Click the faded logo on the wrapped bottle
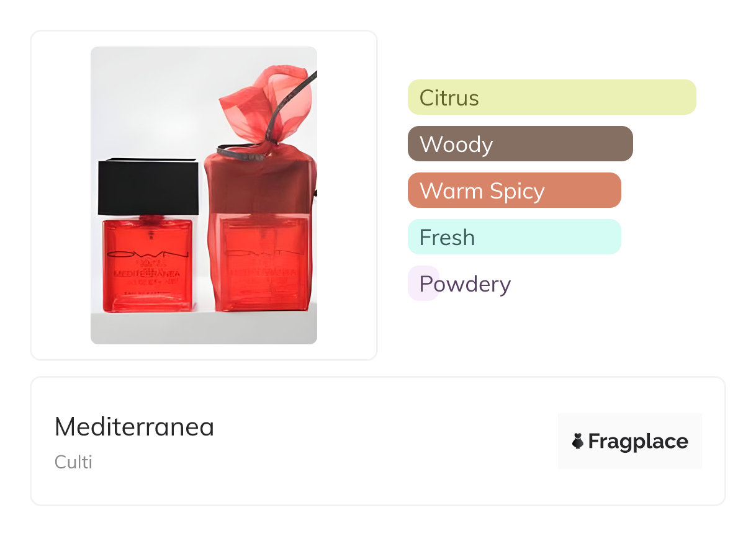The image size is (756, 536). (x=266, y=253)
